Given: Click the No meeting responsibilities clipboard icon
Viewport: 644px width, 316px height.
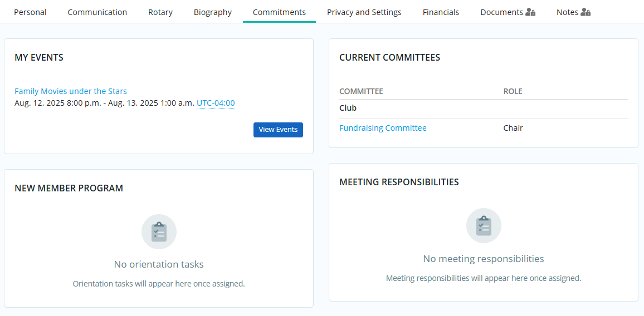Looking at the screenshot, I should tap(484, 226).
